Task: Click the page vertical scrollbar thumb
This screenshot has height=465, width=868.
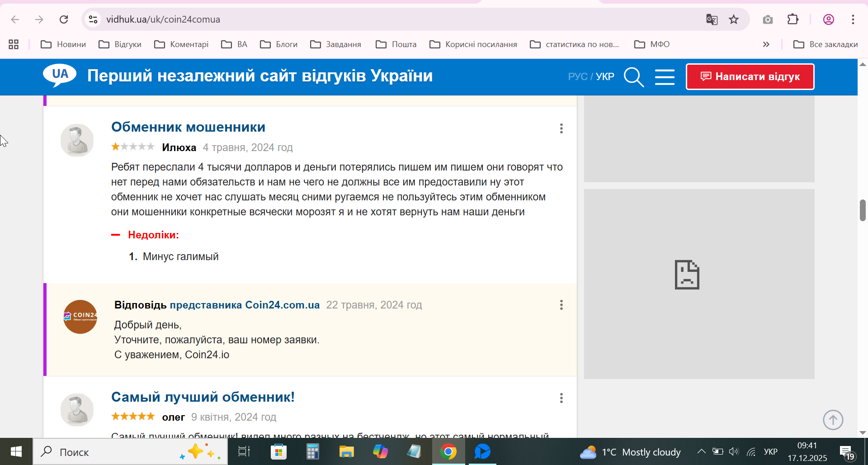Action: [x=863, y=210]
